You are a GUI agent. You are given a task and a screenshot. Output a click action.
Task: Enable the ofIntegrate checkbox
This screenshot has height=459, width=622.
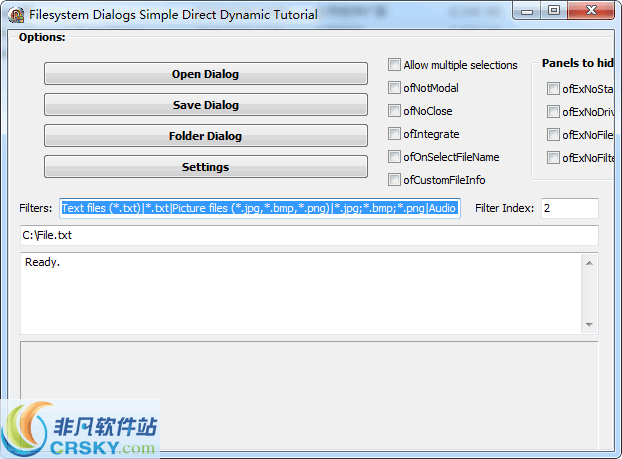click(394, 134)
